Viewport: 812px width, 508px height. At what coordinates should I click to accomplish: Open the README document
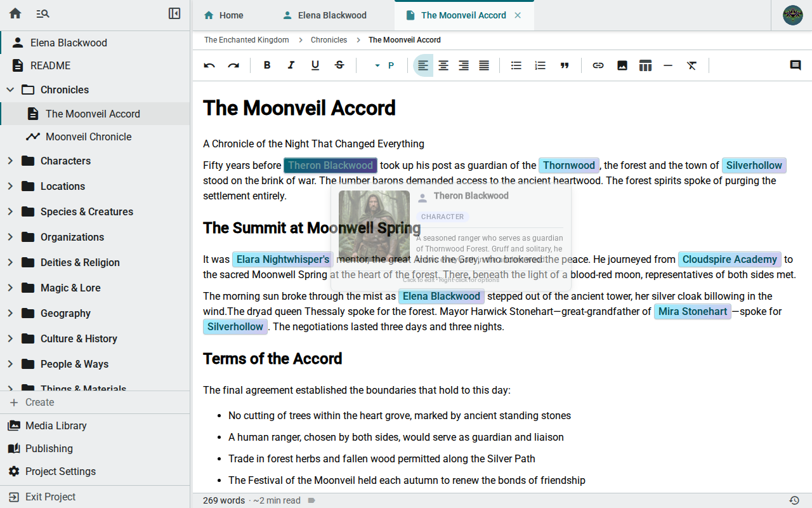tap(95, 65)
